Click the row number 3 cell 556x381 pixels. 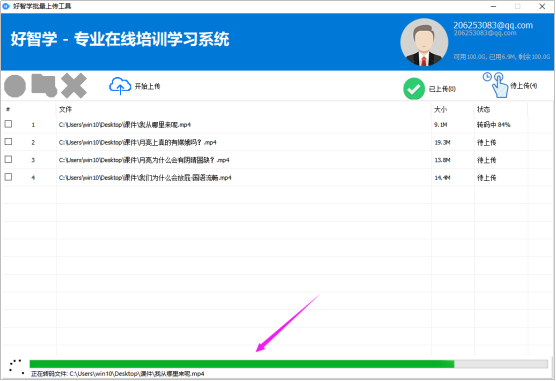click(x=33, y=160)
